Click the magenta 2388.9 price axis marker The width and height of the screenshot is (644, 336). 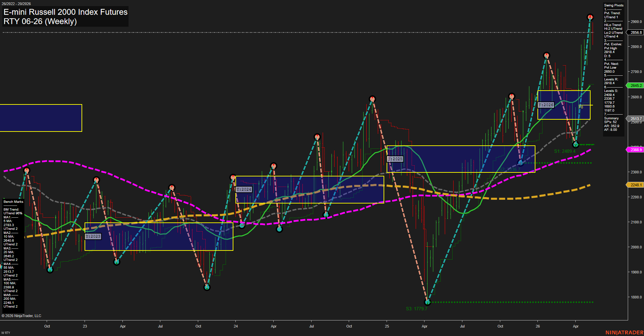click(636, 150)
